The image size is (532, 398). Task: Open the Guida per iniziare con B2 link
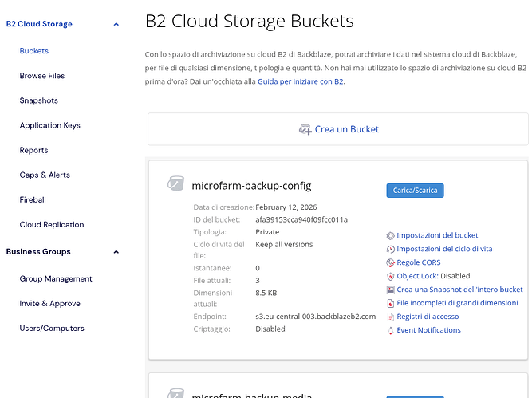click(x=300, y=81)
